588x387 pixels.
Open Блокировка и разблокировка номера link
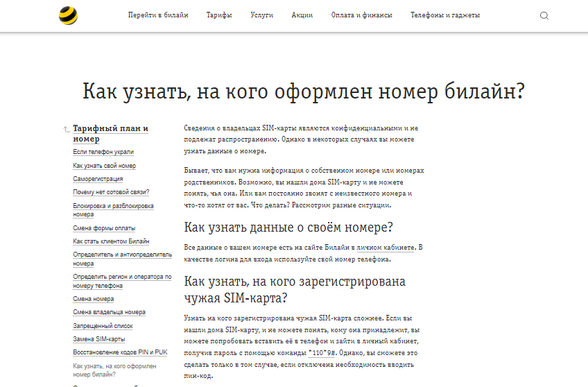[113, 210]
